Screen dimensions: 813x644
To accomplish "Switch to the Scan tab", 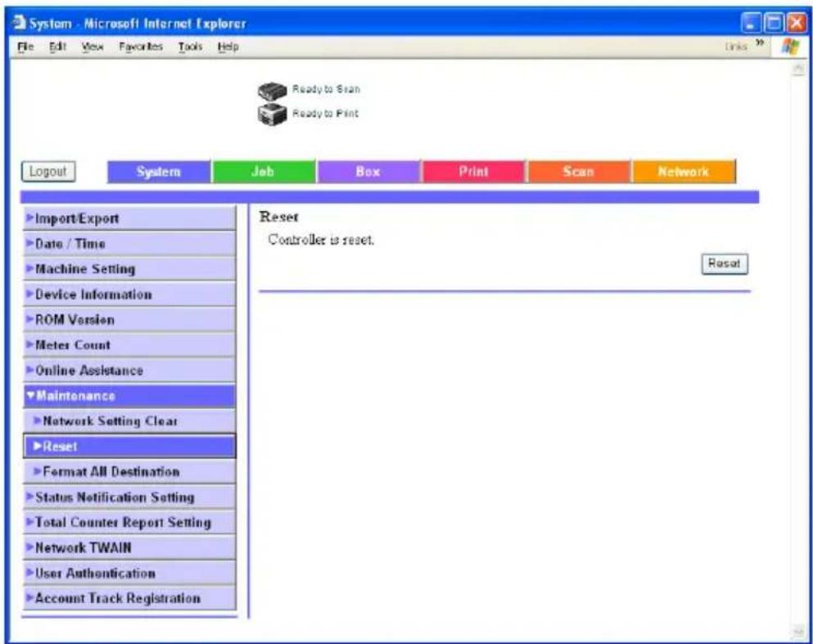I will point(579,172).
